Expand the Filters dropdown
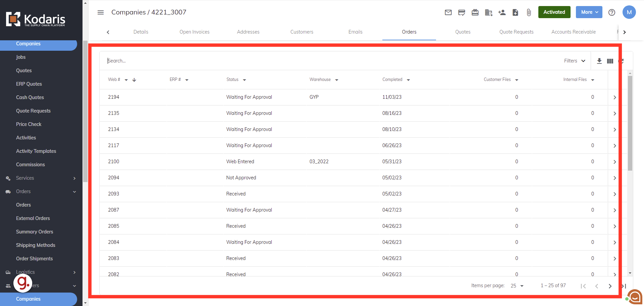This screenshot has height=306, width=644. [x=575, y=61]
